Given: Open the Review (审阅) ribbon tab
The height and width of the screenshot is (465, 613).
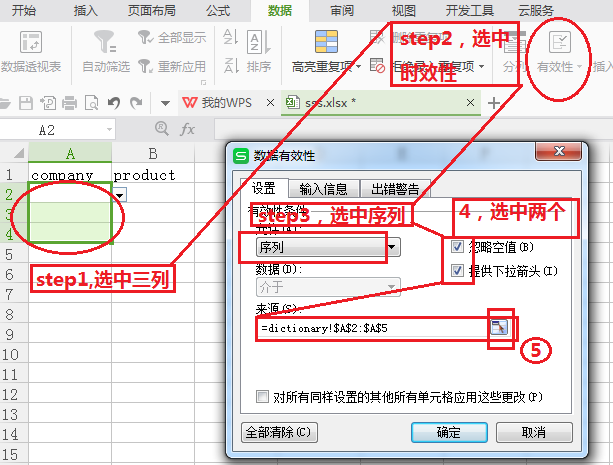Looking at the screenshot, I should tap(341, 11).
